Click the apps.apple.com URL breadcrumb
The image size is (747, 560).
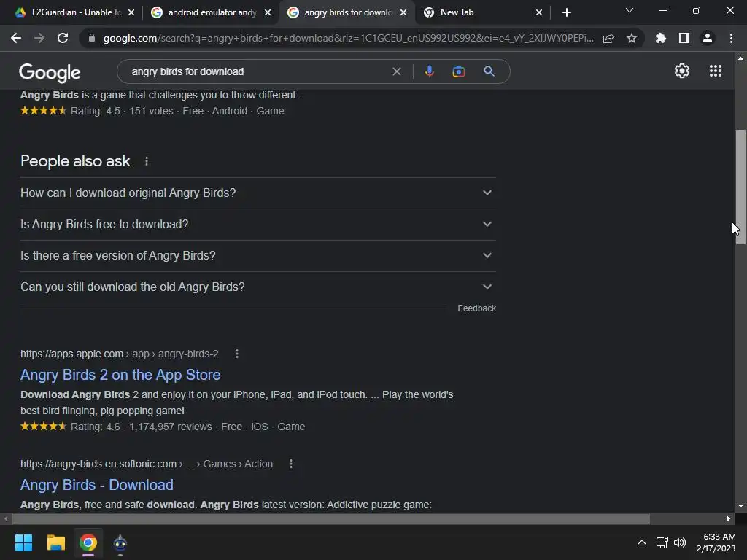coord(119,354)
